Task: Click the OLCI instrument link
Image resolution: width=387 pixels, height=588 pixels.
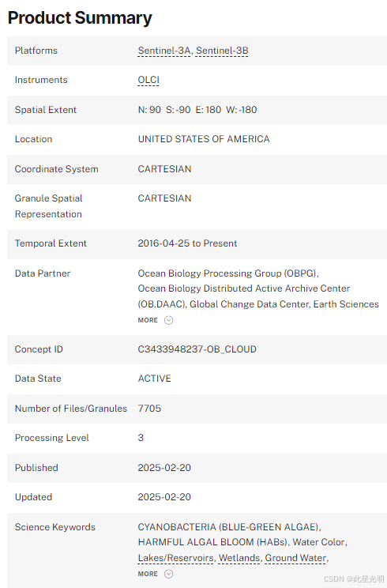Action: (x=148, y=80)
